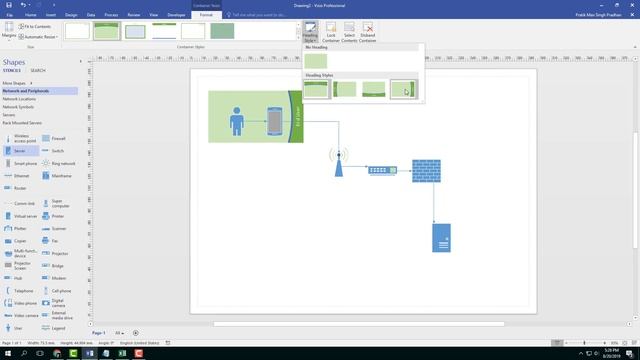Select the Router shape
Screen dimensions: 640x360
click(x=16, y=188)
